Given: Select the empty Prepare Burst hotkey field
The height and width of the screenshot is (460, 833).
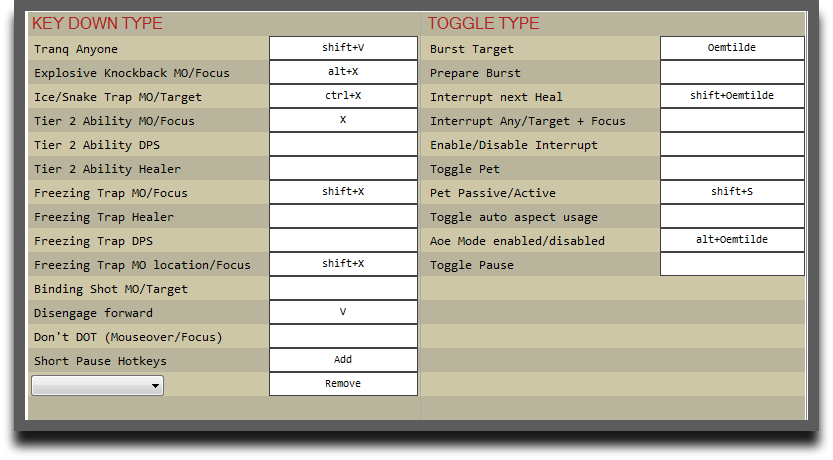Looking at the screenshot, I should [732, 72].
